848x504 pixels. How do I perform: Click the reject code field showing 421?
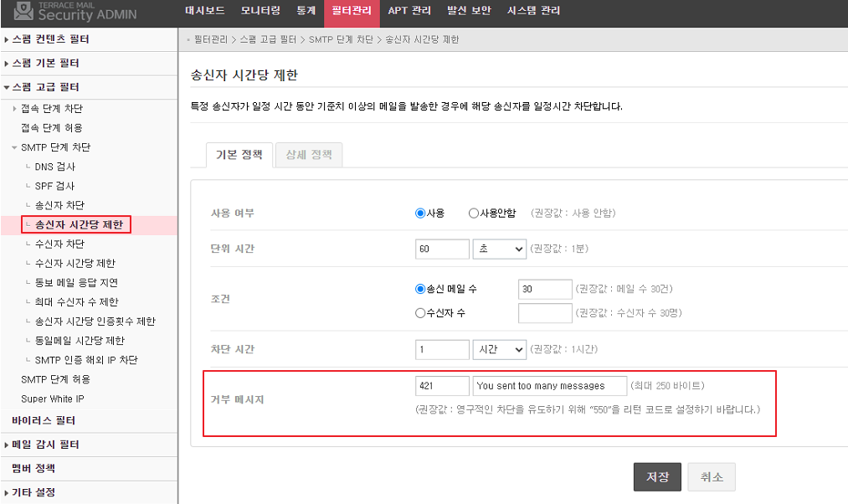(x=442, y=386)
